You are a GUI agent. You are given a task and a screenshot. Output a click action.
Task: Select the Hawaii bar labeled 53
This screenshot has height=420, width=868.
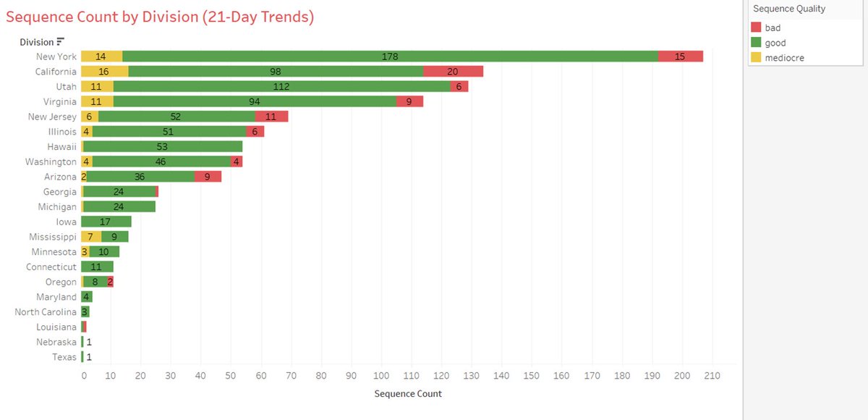pos(162,147)
